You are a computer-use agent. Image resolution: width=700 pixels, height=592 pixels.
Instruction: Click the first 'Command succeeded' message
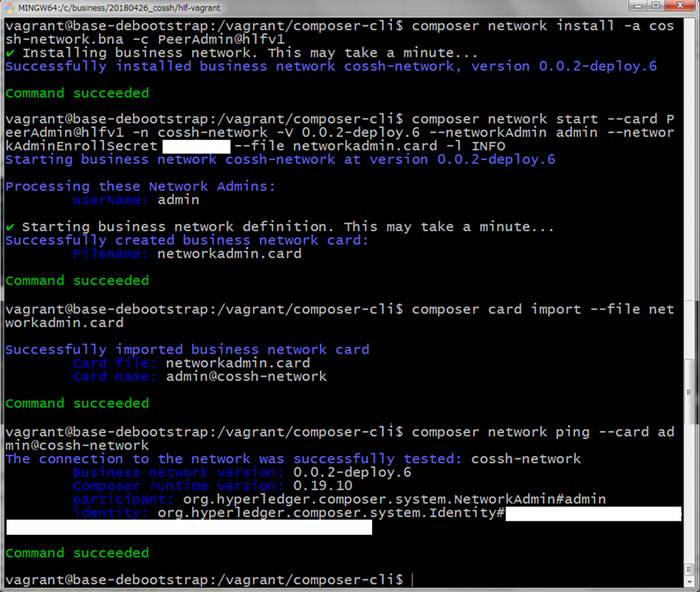coord(77,93)
